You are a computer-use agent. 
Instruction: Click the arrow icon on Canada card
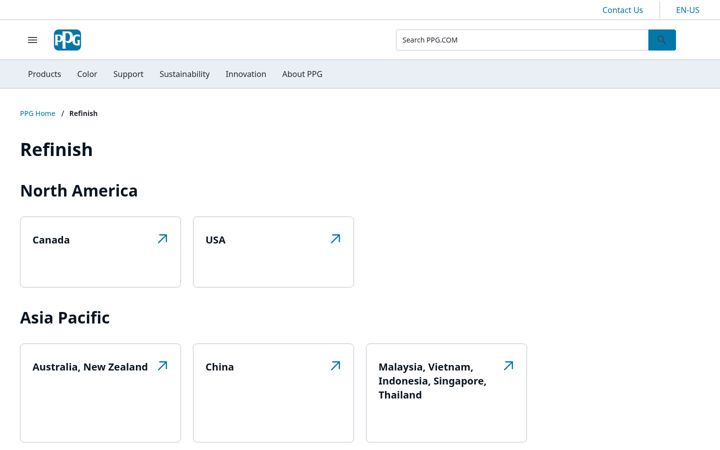163,239
